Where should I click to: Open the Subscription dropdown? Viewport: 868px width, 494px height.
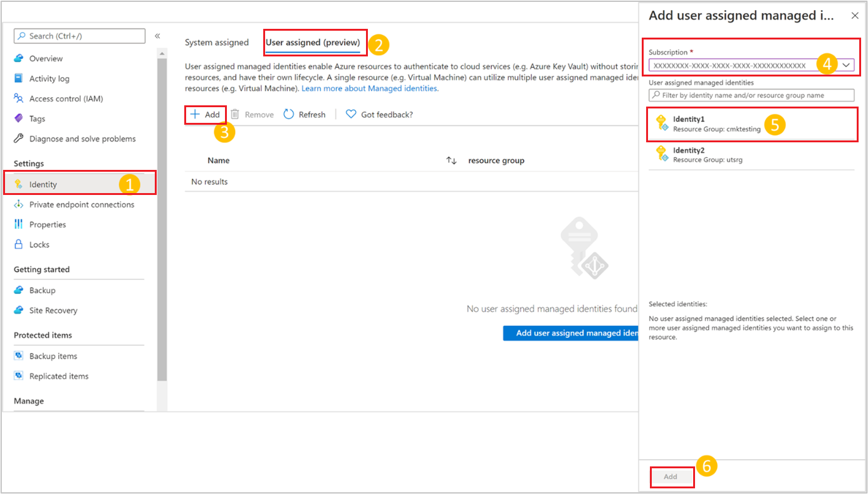pos(751,65)
